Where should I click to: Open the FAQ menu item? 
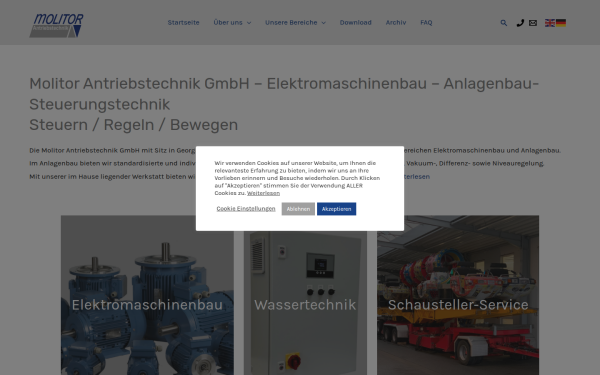(x=426, y=23)
